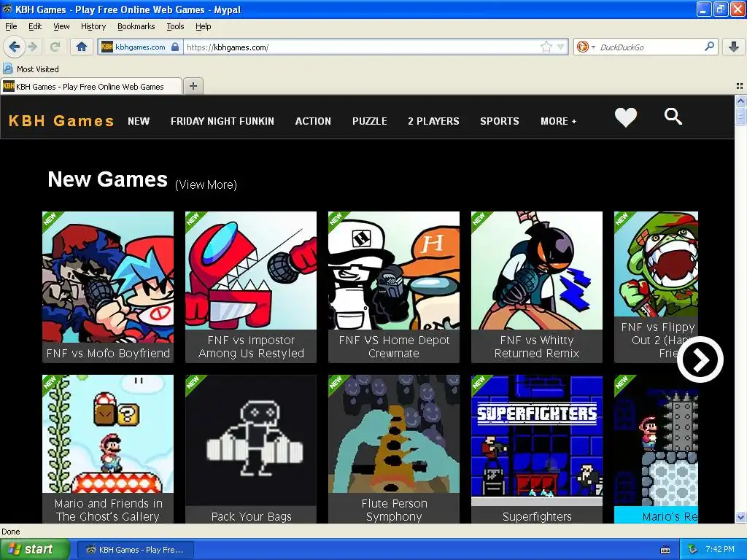
Task: Open the Superfighters game
Action: pos(536,448)
